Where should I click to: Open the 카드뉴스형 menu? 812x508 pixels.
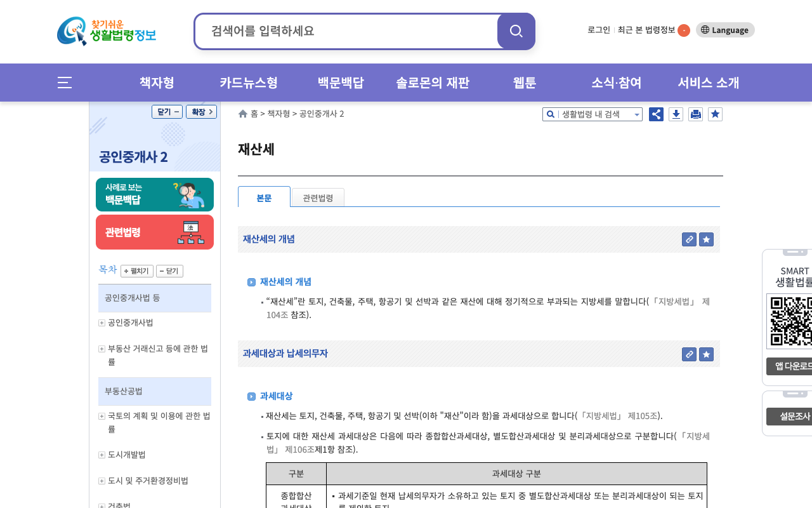249,83
